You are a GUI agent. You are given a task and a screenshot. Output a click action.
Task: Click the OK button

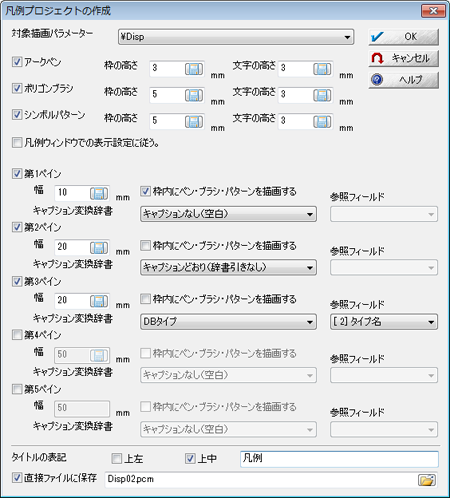pyautogui.click(x=403, y=37)
